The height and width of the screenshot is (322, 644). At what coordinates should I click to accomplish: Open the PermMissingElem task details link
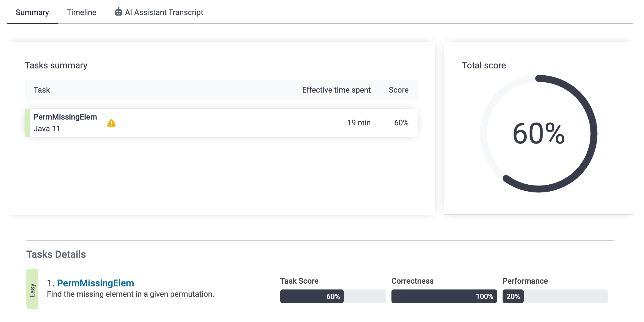(x=95, y=283)
